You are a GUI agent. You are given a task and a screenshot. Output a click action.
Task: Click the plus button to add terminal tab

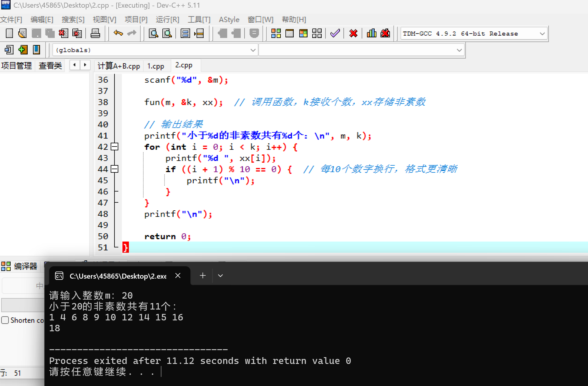pyautogui.click(x=203, y=276)
